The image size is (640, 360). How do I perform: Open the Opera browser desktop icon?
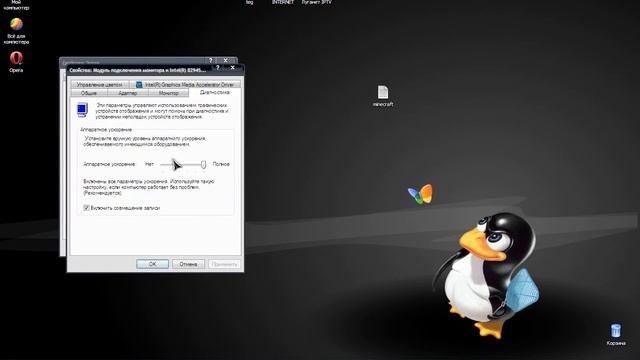16,58
